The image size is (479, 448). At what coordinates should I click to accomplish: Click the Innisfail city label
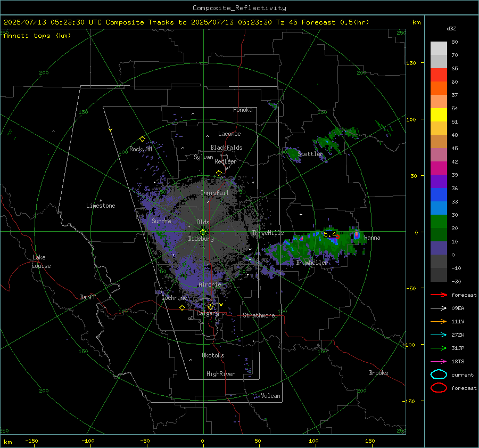click(x=214, y=193)
